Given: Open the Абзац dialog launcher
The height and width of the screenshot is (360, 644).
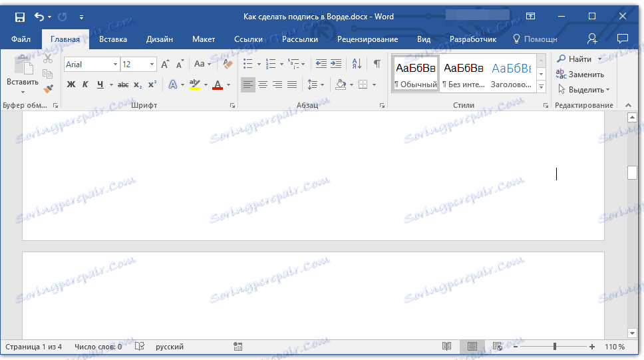Looking at the screenshot, I should click(x=382, y=106).
